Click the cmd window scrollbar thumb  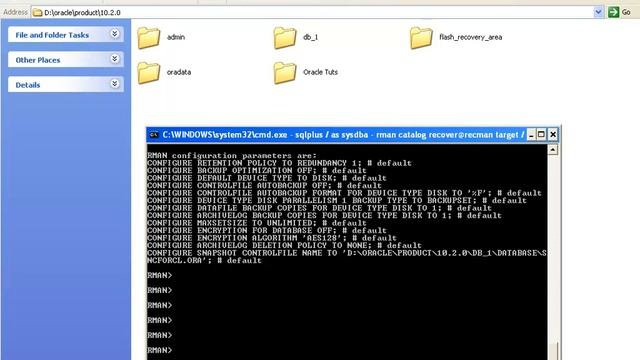553,351
